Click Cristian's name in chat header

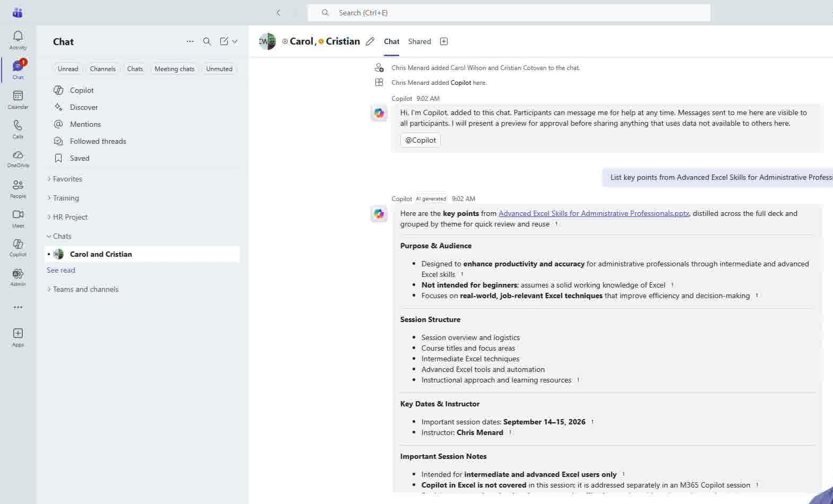pos(342,41)
